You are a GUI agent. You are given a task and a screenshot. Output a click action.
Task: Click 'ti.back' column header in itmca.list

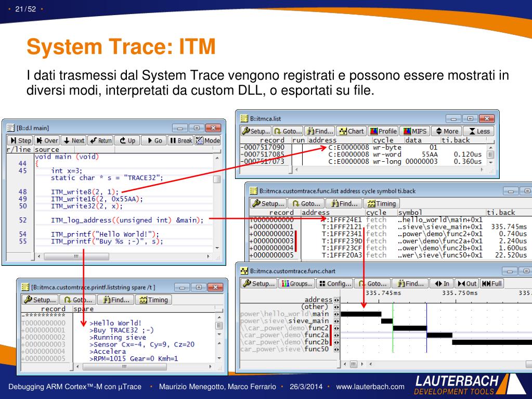point(456,140)
